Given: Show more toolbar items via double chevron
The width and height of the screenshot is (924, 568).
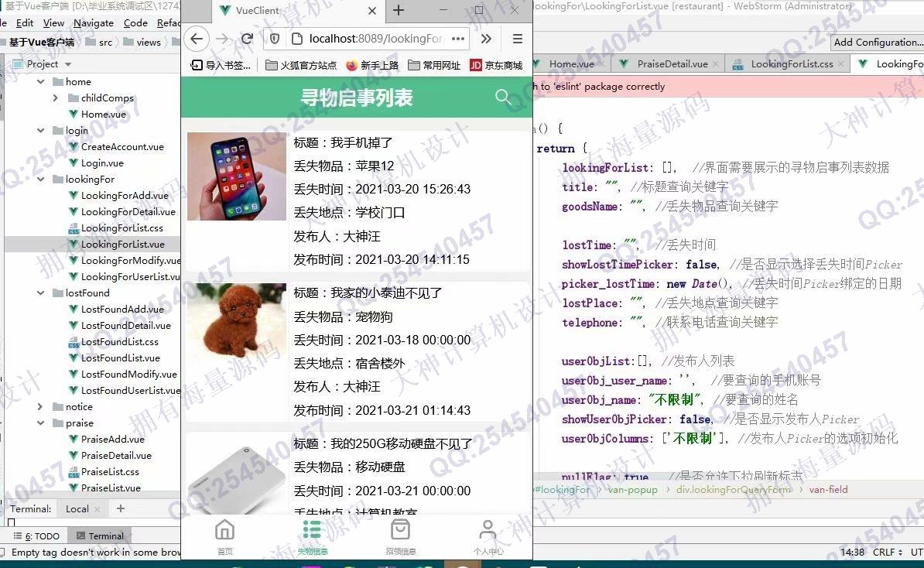Looking at the screenshot, I should click(x=485, y=39).
